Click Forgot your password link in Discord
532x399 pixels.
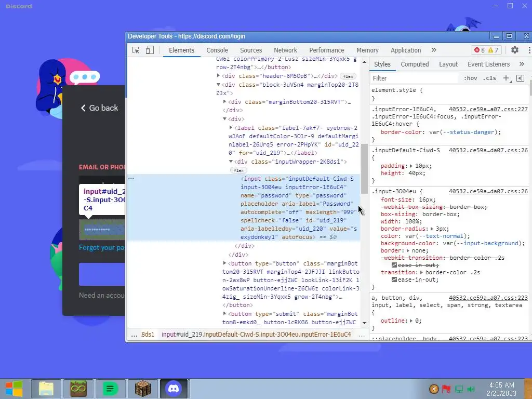102,247
